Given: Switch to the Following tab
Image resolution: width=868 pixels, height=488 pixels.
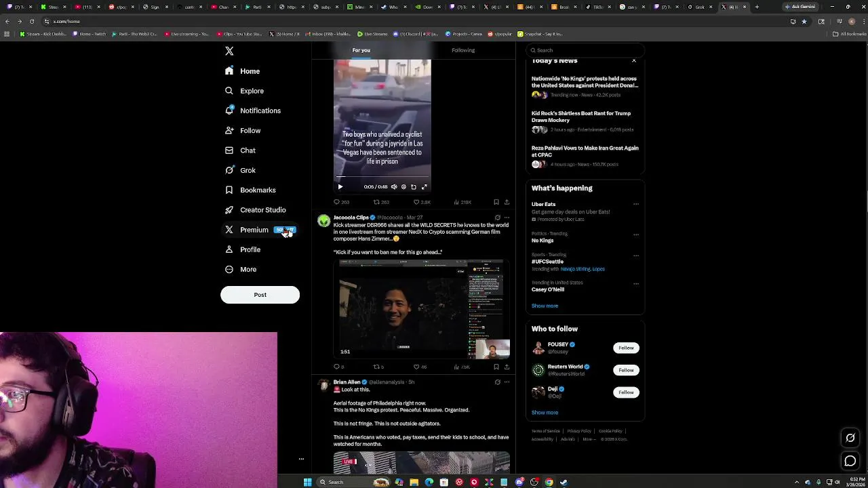Looking at the screenshot, I should click(x=463, y=50).
